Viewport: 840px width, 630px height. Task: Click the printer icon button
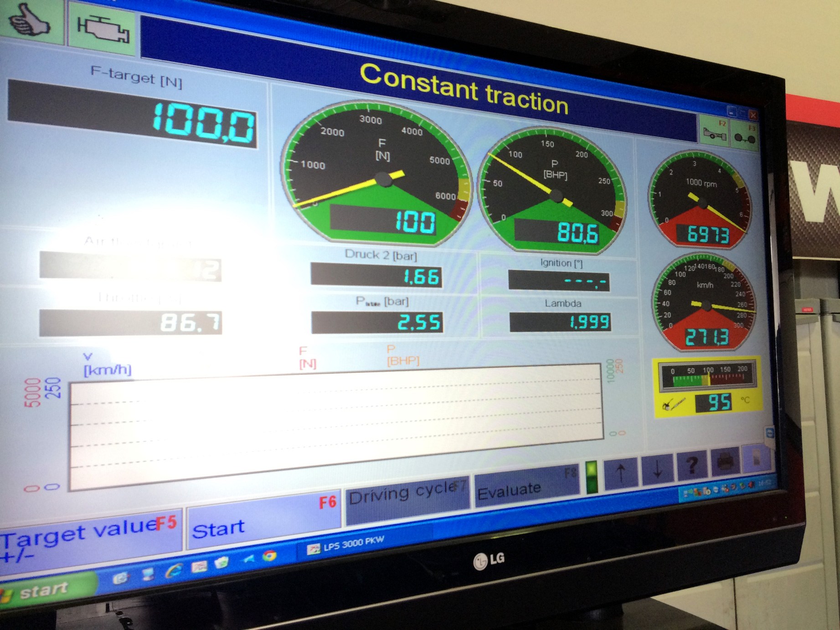click(x=725, y=461)
